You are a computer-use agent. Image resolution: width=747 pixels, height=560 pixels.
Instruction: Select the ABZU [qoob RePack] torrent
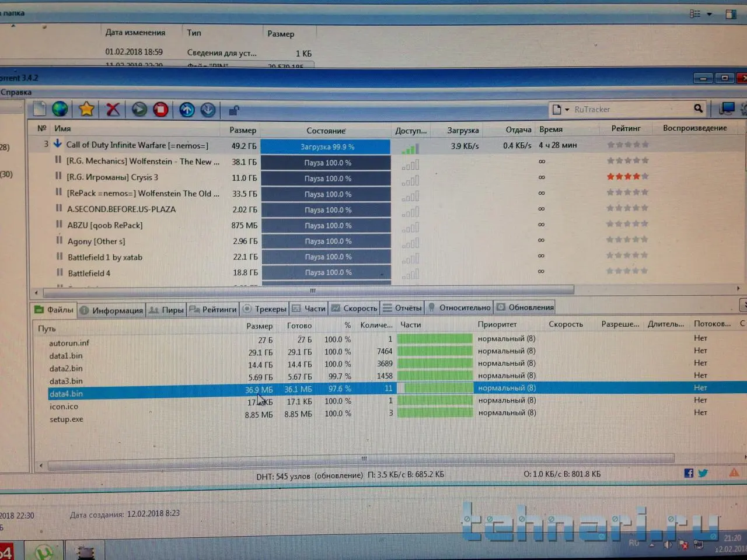click(105, 225)
